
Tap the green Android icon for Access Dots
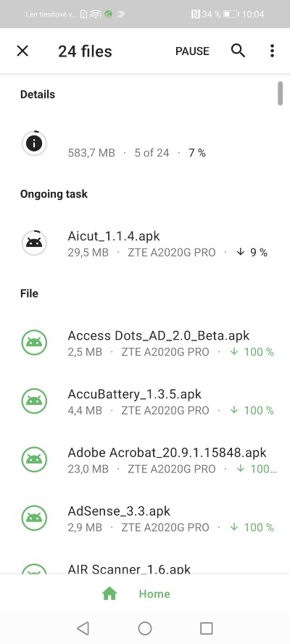(x=34, y=342)
